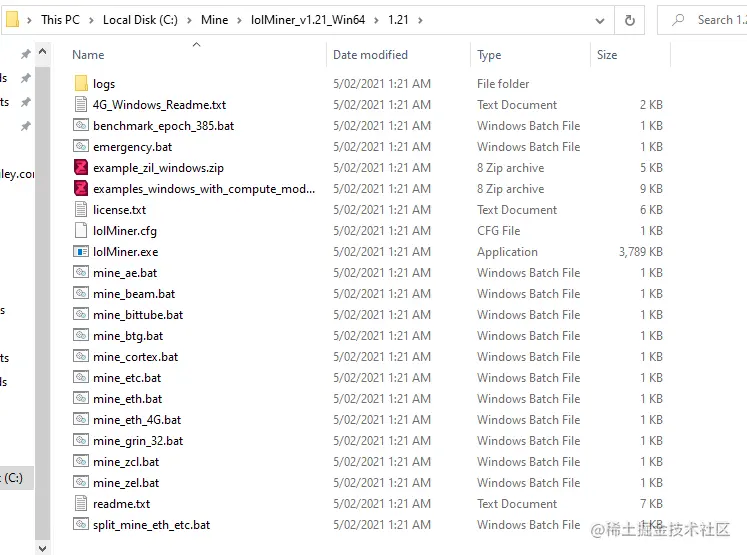
Task: Select the emergency.bat file name
Action: [132, 147]
